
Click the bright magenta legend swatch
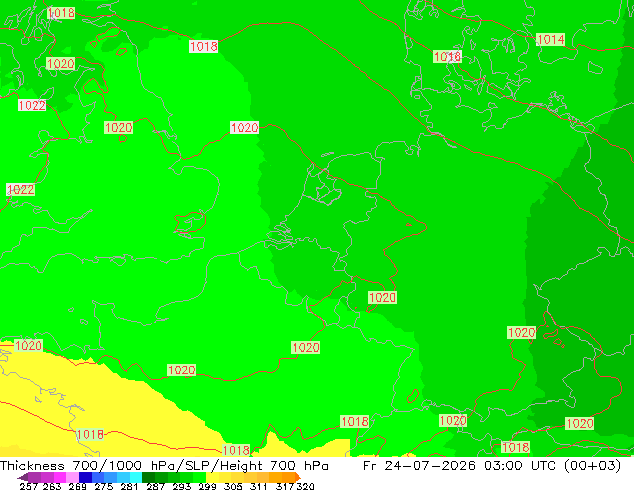coord(59,477)
